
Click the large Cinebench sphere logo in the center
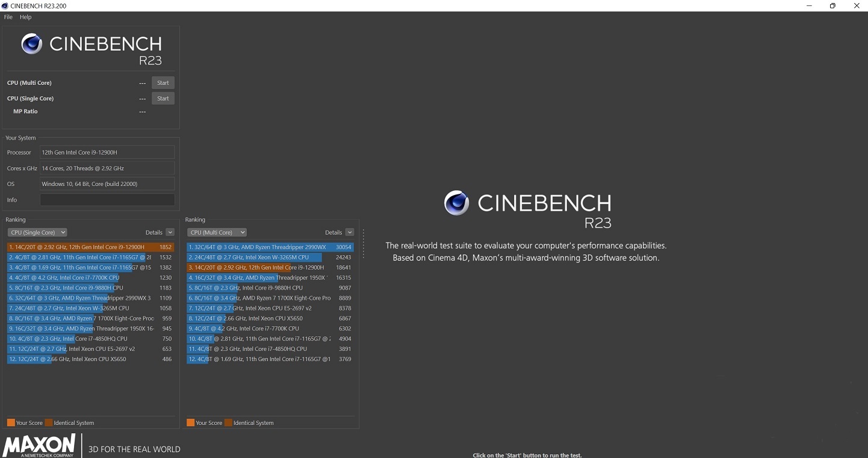pos(456,203)
